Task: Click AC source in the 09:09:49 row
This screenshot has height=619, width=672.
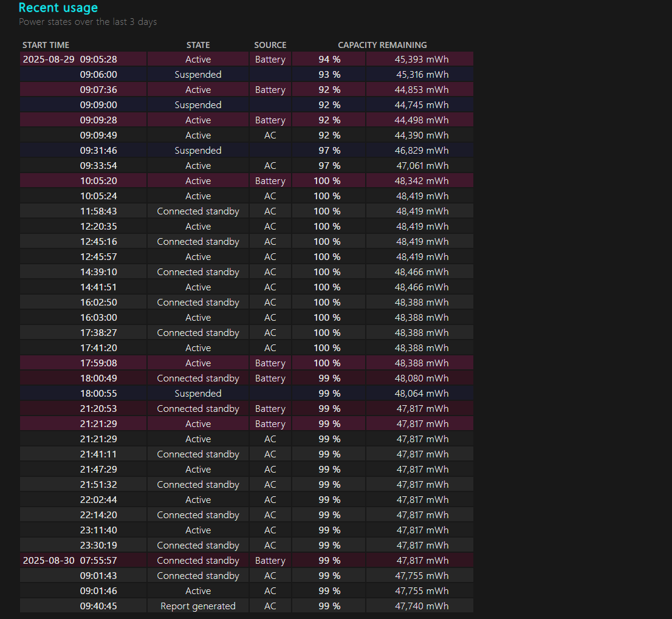Action: tap(270, 135)
